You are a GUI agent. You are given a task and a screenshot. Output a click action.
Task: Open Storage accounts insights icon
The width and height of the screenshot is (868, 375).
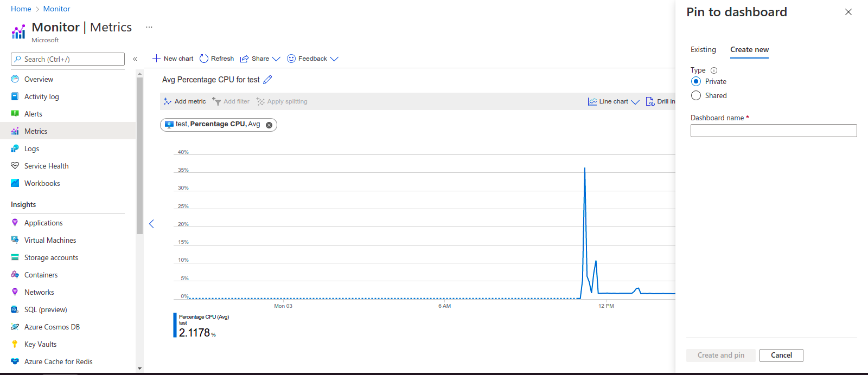pyautogui.click(x=15, y=257)
